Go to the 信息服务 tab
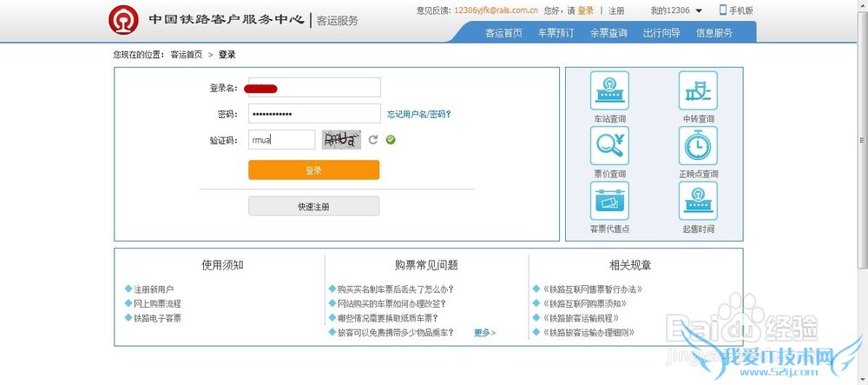868x385 pixels. (714, 33)
